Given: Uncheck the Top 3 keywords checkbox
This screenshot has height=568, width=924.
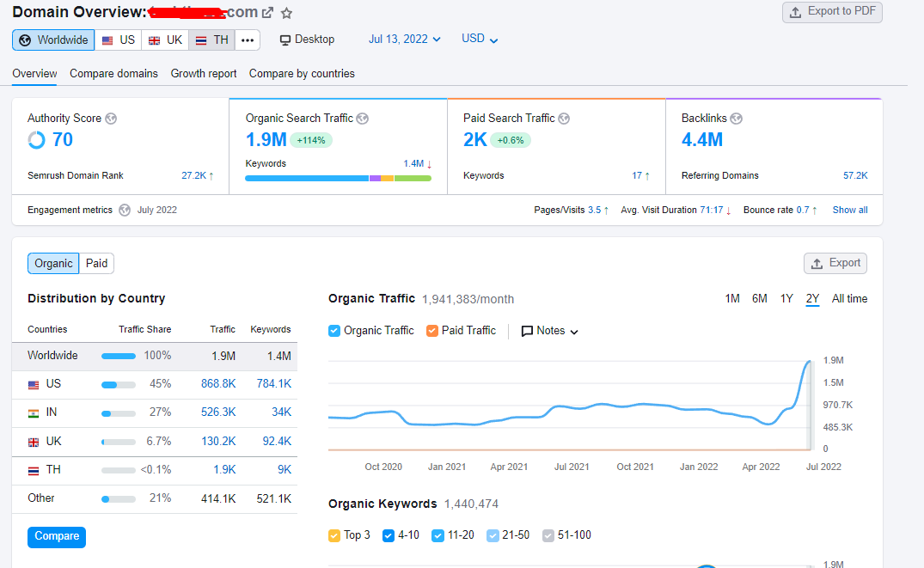Looking at the screenshot, I should [334, 535].
